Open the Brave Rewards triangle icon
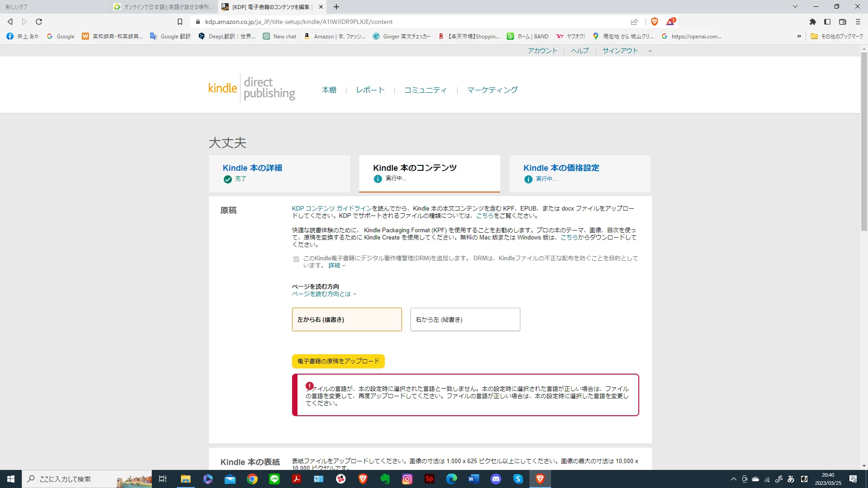The height and width of the screenshot is (488, 868). (x=670, y=22)
